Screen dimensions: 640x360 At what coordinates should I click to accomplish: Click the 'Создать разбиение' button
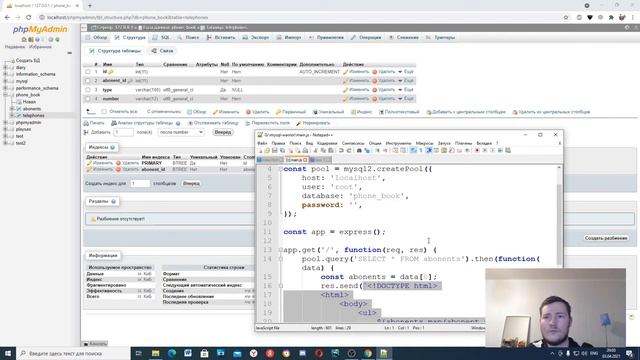point(606,238)
